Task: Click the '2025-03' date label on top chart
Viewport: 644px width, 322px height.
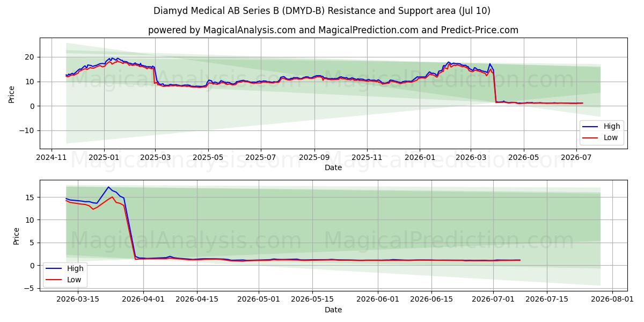Action: click(x=155, y=158)
